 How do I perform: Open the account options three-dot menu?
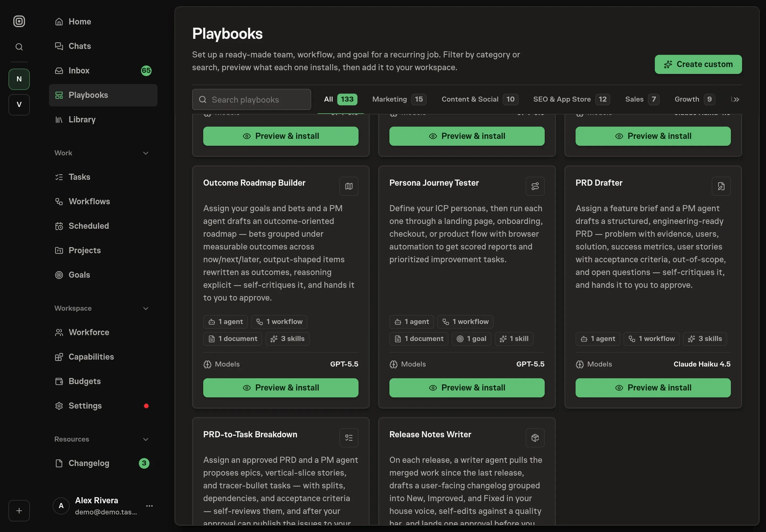(149, 506)
